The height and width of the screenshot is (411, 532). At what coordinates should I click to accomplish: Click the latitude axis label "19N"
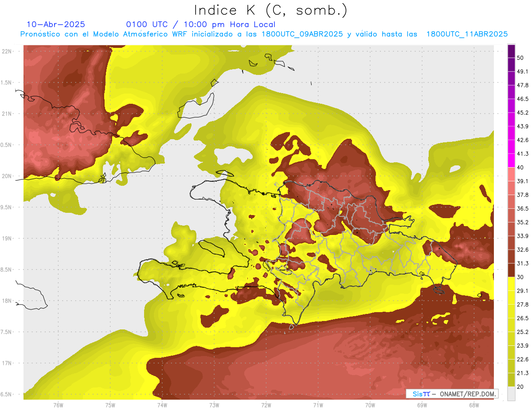8,239
